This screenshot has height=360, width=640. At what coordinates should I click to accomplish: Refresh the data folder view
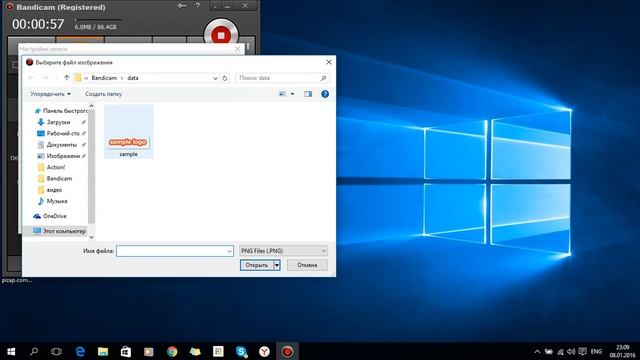pyautogui.click(x=225, y=78)
